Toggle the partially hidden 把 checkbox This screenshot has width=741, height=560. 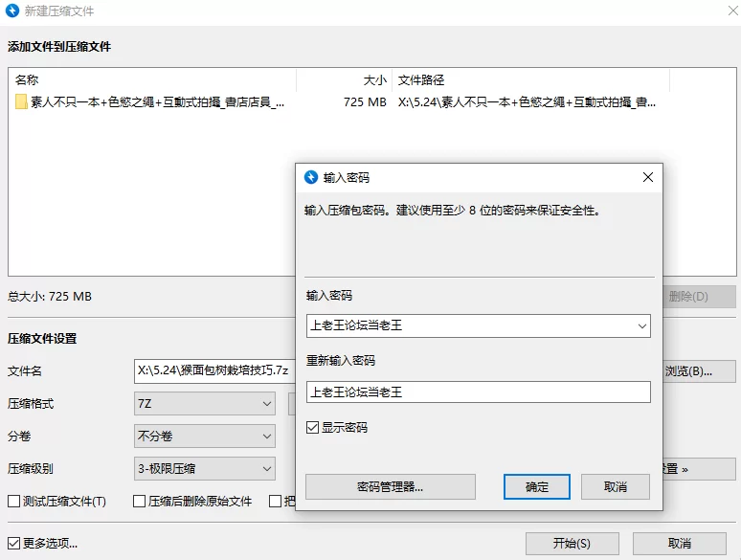click(275, 501)
